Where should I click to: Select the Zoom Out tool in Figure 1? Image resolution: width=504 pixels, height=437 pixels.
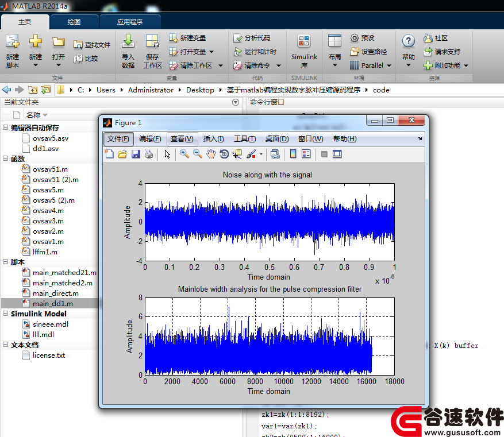(197, 154)
